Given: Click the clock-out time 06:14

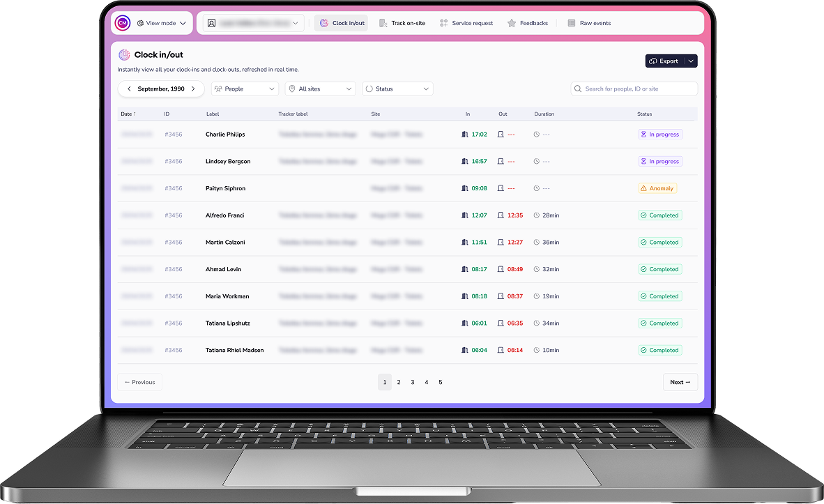Looking at the screenshot, I should pyautogui.click(x=515, y=350).
